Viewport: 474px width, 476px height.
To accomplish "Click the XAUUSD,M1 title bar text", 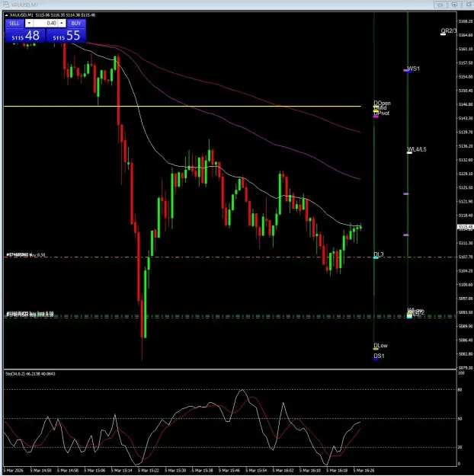I will (25, 5).
